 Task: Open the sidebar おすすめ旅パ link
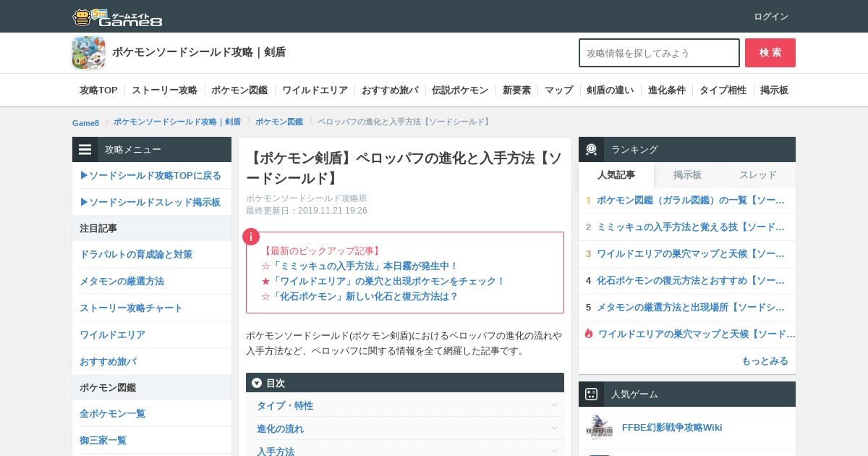108,361
